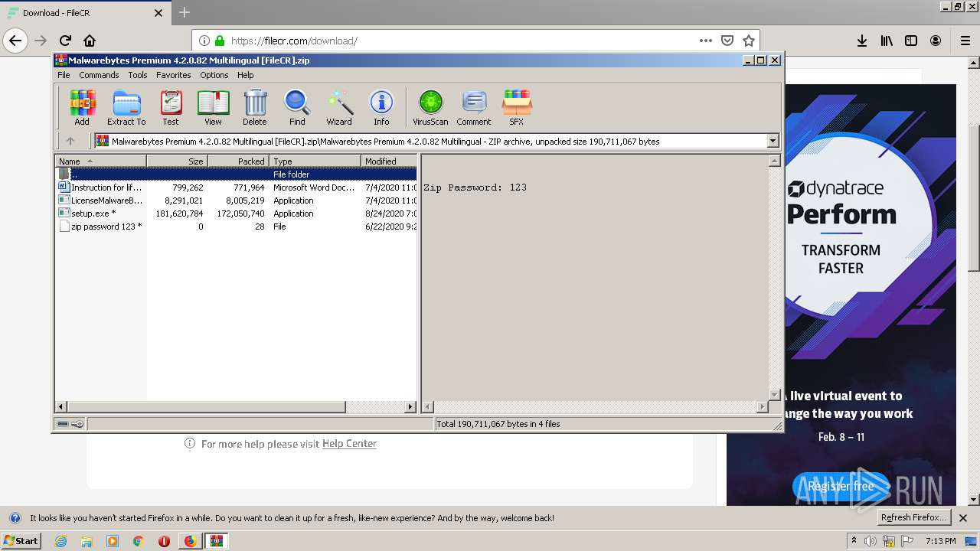Reload the Firefox page
980x551 pixels.
[x=65, y=41]
